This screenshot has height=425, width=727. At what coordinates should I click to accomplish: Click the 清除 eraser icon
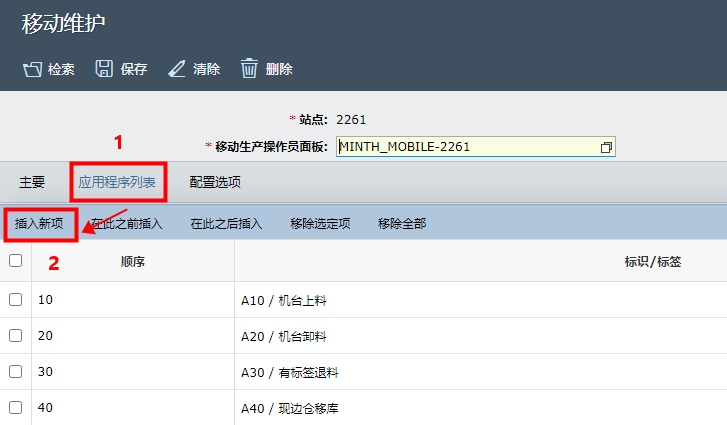177,69
